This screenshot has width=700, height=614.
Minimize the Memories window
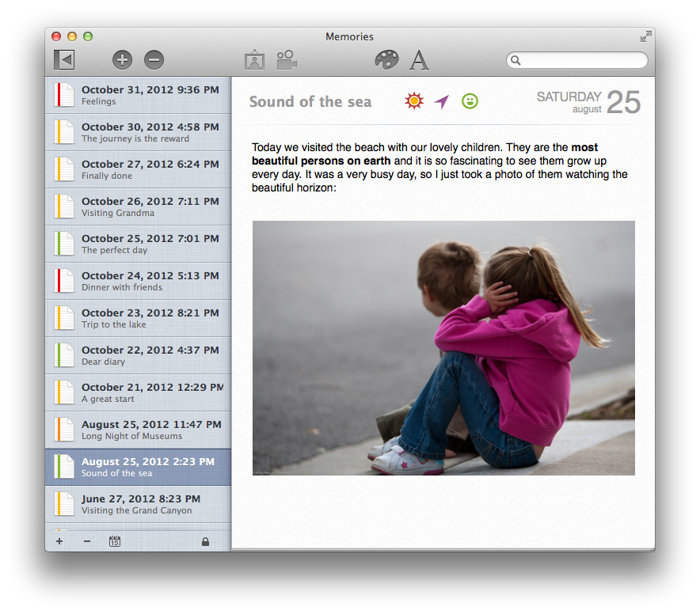[72, 36]
